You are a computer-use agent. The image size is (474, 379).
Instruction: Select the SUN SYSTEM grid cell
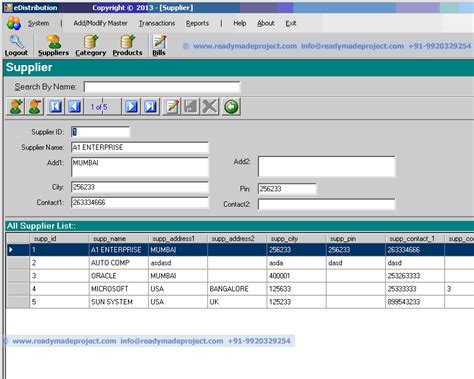[119, 302]
